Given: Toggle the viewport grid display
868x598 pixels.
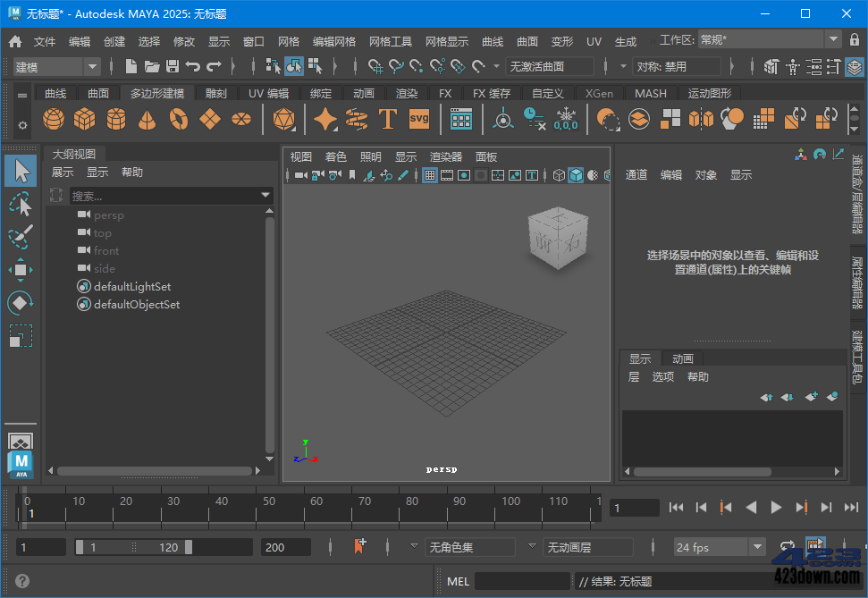Looking at the screenshot, I should [428, 175].
